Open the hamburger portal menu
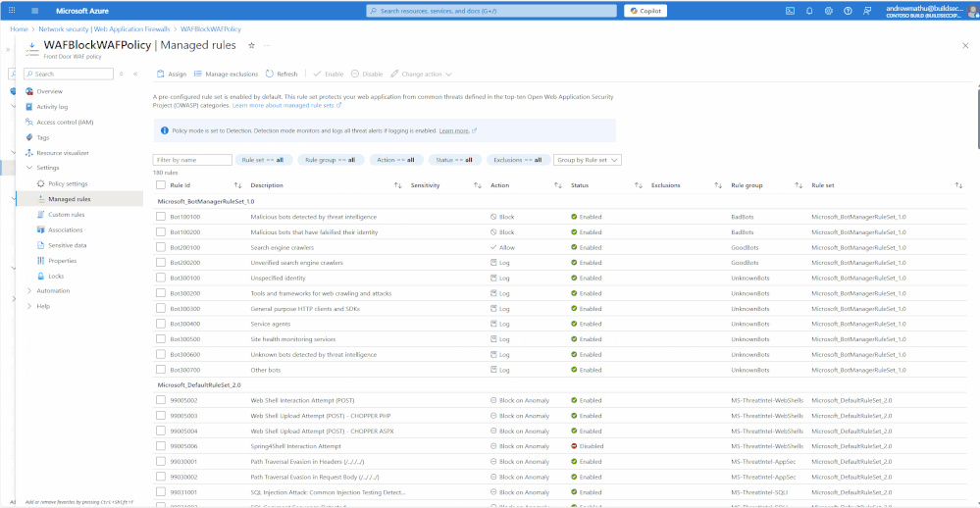 pos(35,11)
